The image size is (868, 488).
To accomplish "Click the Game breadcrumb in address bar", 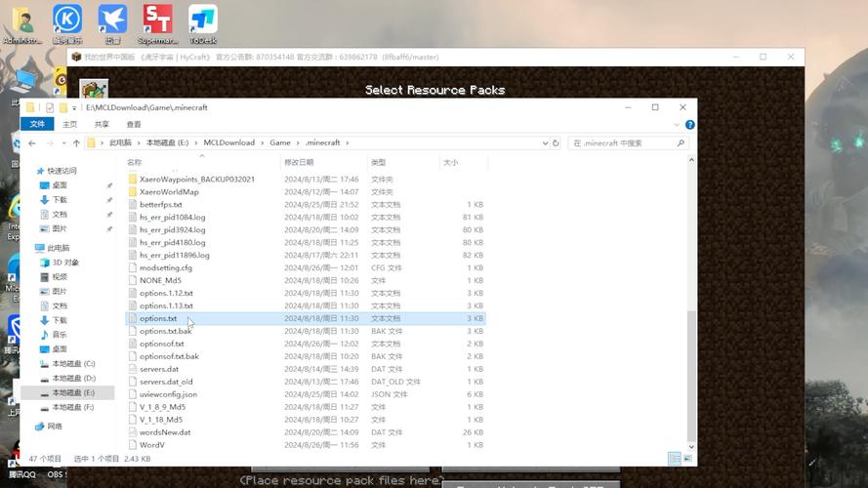I will 280,142.
